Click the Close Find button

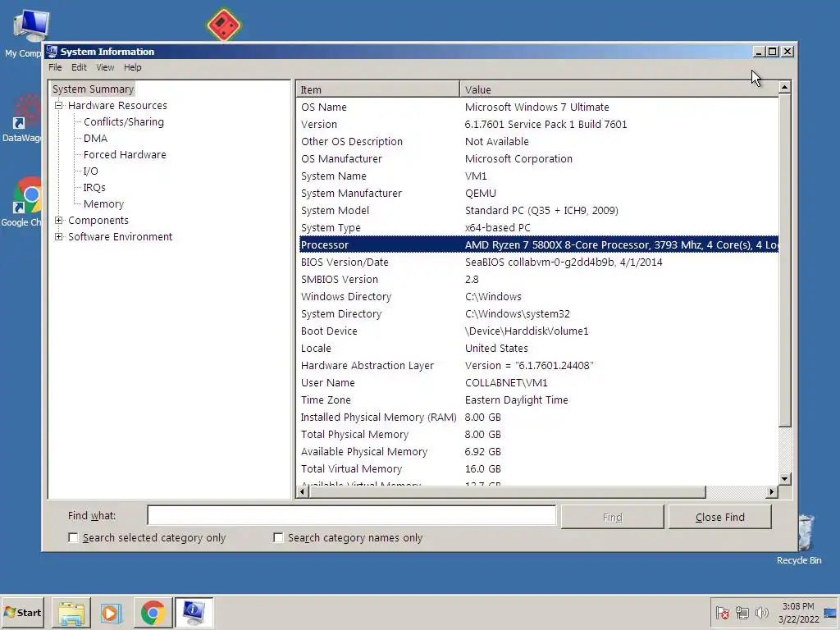pos(720,517)
